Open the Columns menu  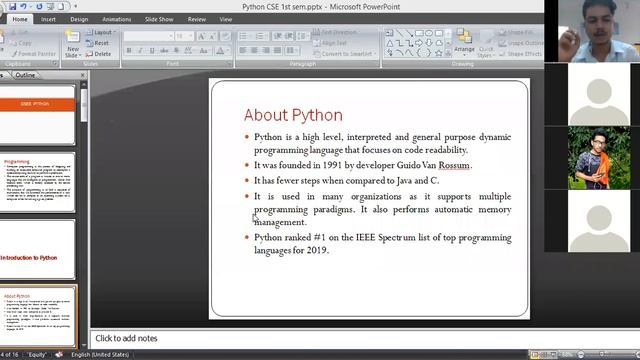(292, 51)
